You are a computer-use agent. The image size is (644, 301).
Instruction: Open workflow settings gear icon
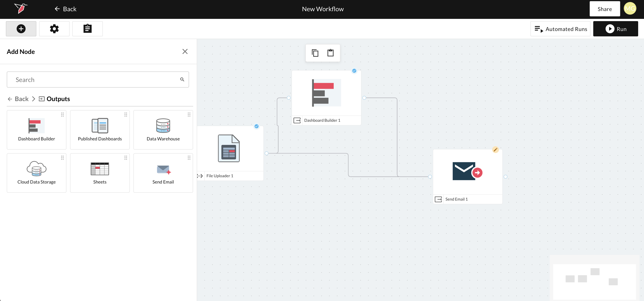point(54,29)
